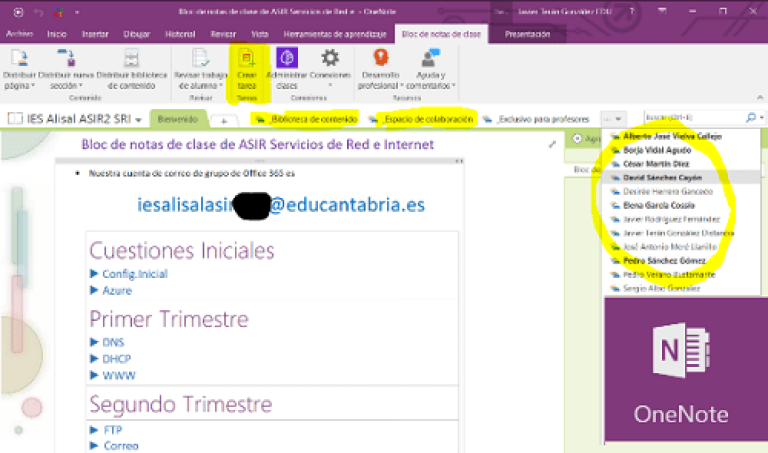Click the Conexiones gear icon
The width and height of the screenshot is (768, 453).
(x=330, y=58)
